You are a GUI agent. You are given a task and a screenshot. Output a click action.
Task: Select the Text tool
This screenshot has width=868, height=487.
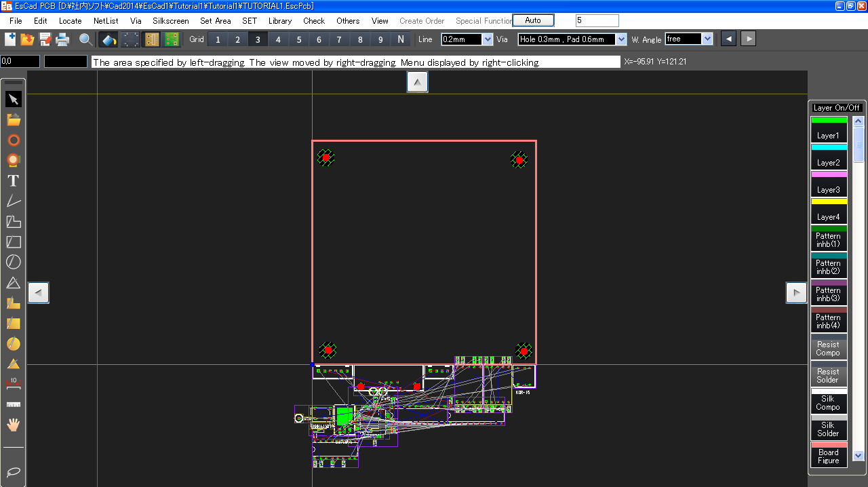(14, 180)
